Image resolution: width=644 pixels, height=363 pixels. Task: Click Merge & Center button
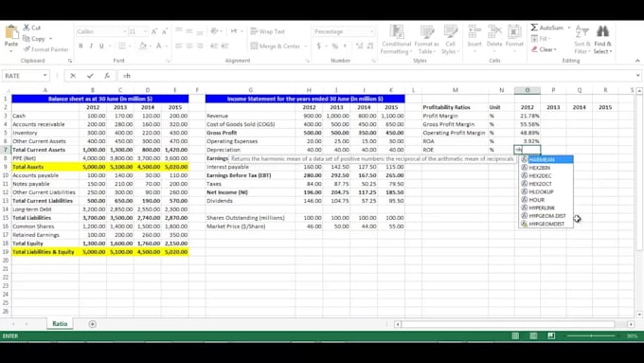pos(276,46)
